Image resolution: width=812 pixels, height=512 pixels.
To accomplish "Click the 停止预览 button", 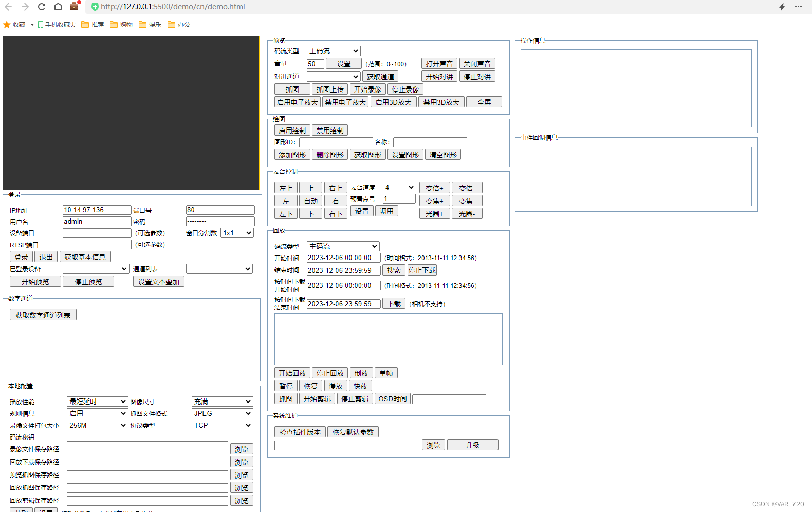I will [88, 281].
